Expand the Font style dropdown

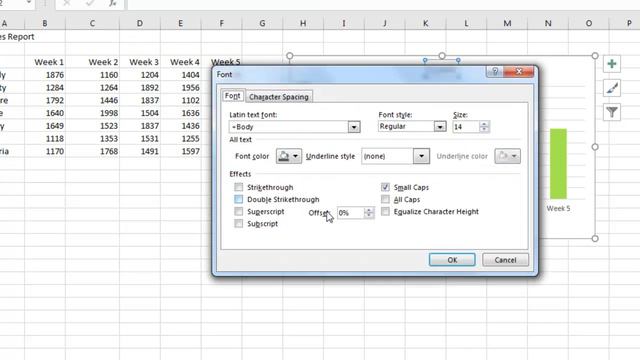(x=440, y=127)
